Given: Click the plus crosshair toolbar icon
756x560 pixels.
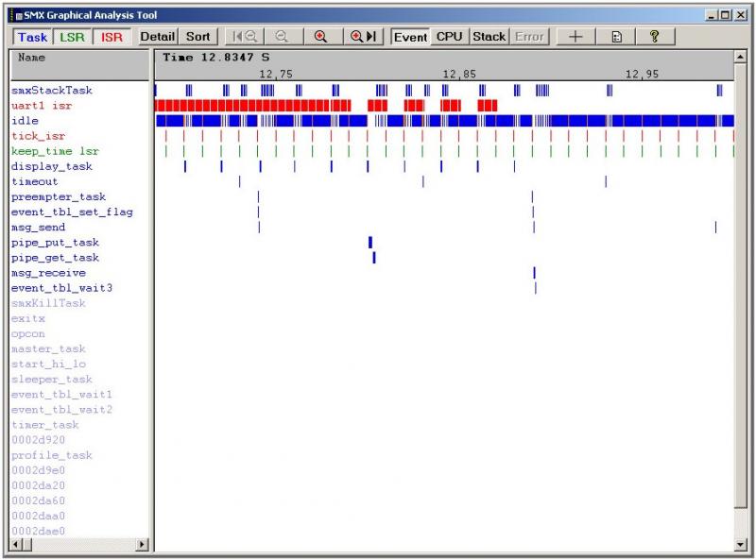Looking at the screenshot, I should point(576,37).
